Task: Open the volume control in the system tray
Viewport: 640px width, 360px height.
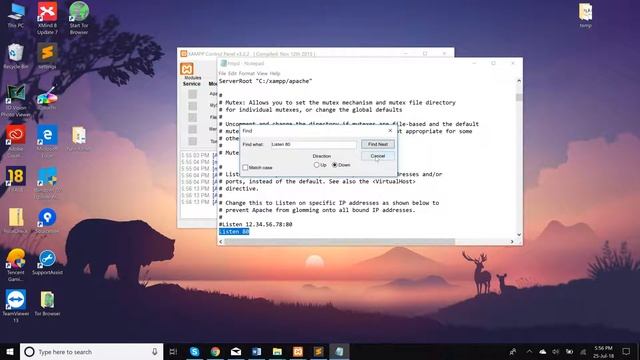Action: (x=556, y=351)
